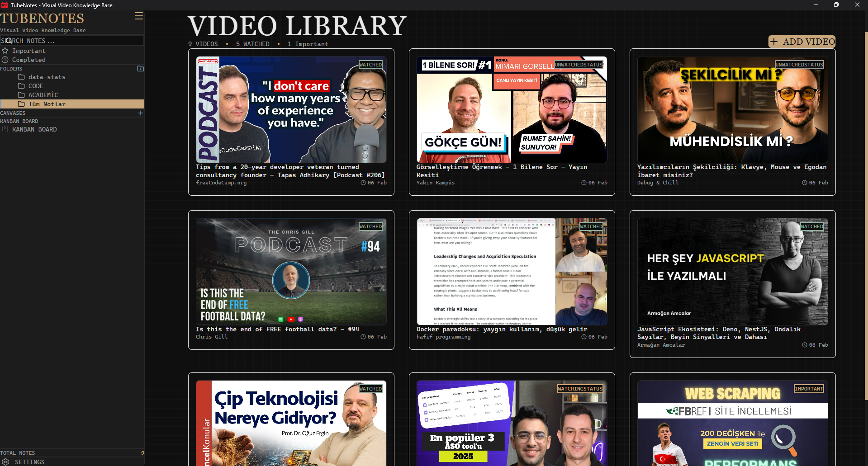Toggle IMPORTANT badge on Web Scraping video
Screen dimensions: 868x466
pos(809,388)
